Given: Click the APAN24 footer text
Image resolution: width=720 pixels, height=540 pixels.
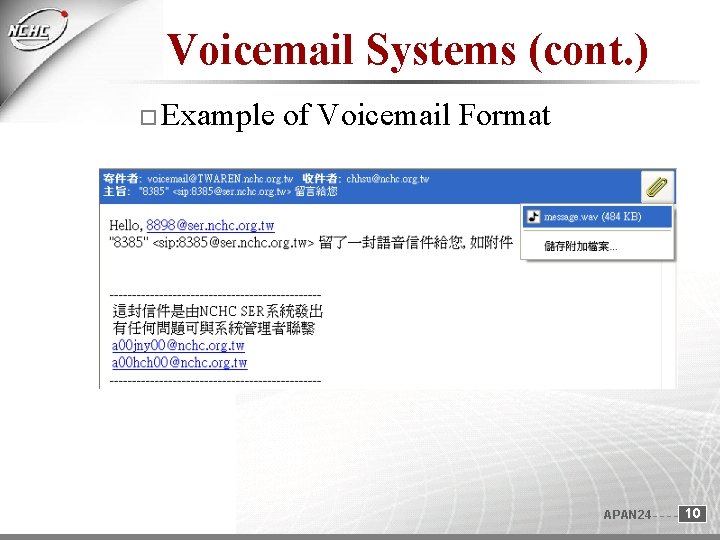Looking at the screenshot, I should [627, 515].
